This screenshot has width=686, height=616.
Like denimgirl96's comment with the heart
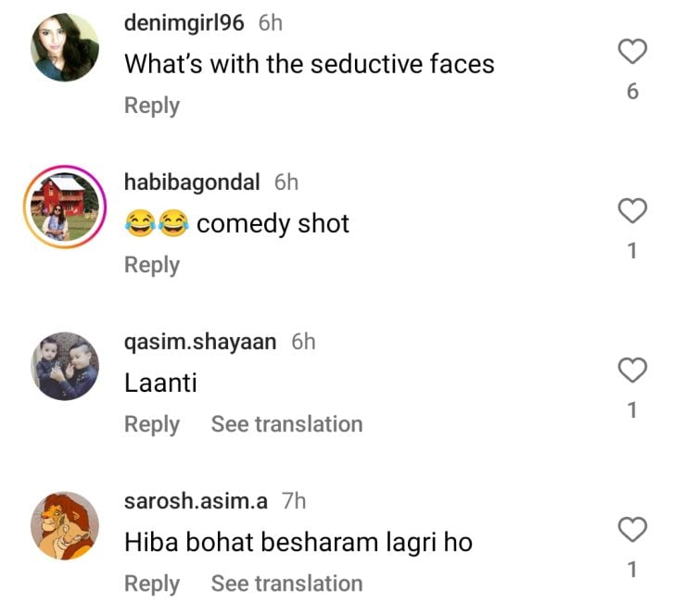[632, 53]
